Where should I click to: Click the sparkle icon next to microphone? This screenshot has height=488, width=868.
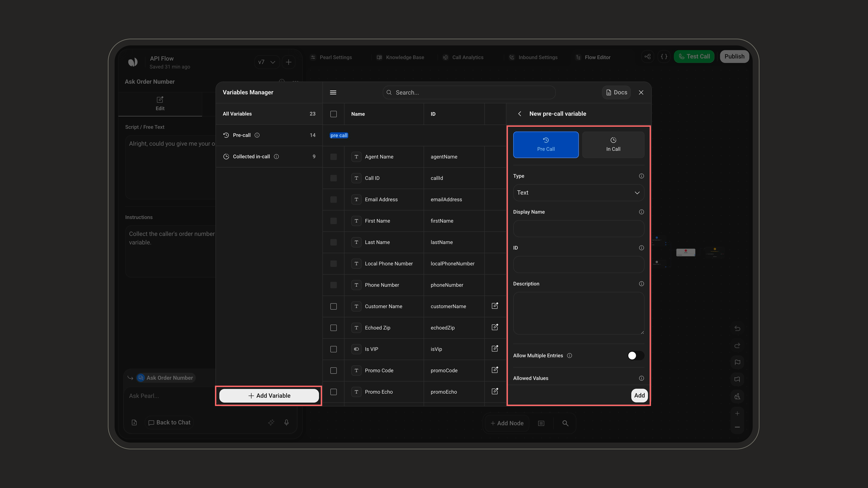271,422
